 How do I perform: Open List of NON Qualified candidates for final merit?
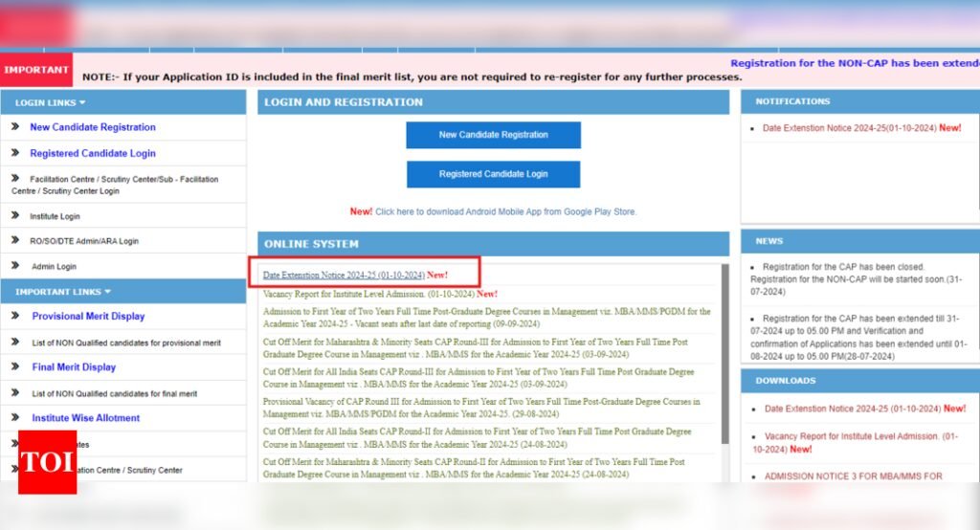tap(114, 393)
